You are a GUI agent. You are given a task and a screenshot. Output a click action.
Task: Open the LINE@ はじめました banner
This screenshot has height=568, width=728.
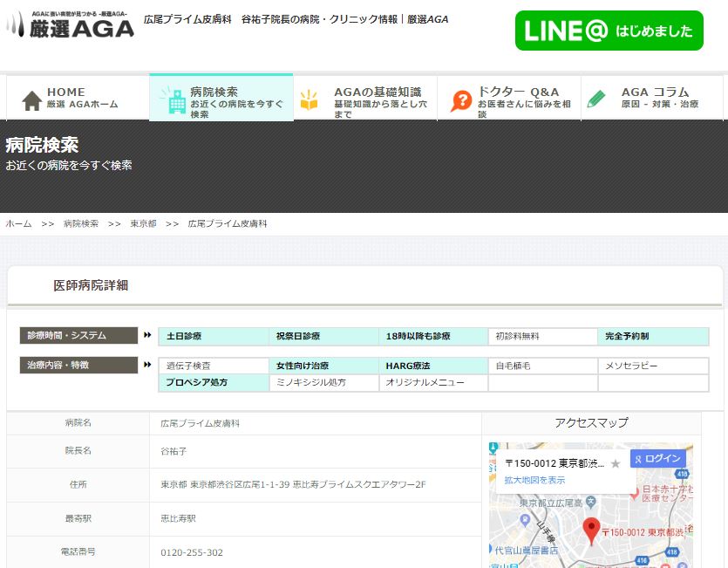click(x=609, y=31)
